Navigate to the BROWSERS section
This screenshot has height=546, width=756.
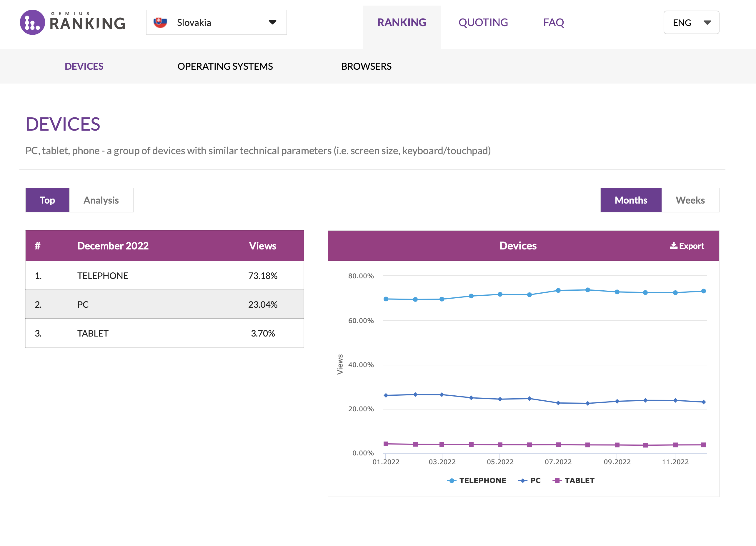[366, 66]
